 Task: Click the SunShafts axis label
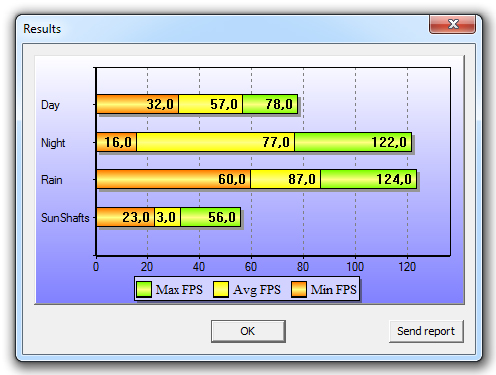coord(65,218)
